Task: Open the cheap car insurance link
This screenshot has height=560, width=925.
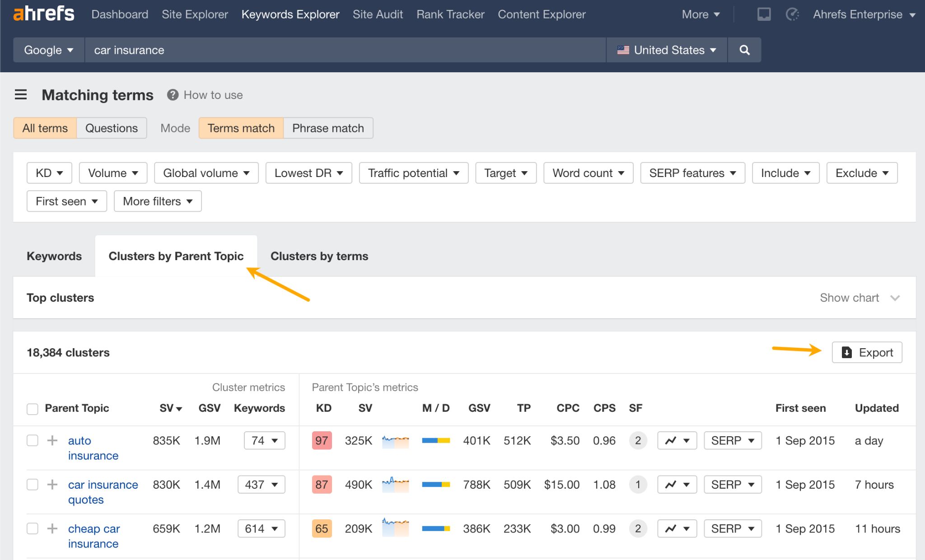Action: 94,536
